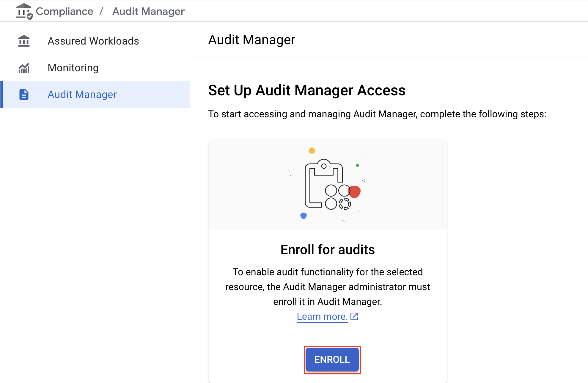Open "Compliance" from the breadcrumb trail
The image size is (588, 383).
point(65,11)
